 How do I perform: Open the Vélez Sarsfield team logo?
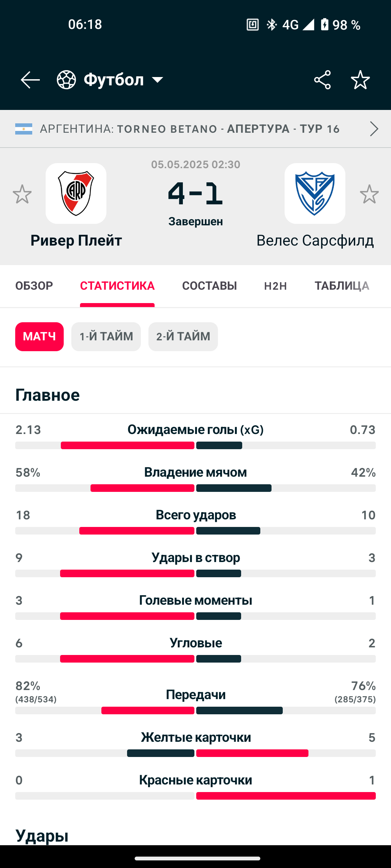click(x=315, y=193)
